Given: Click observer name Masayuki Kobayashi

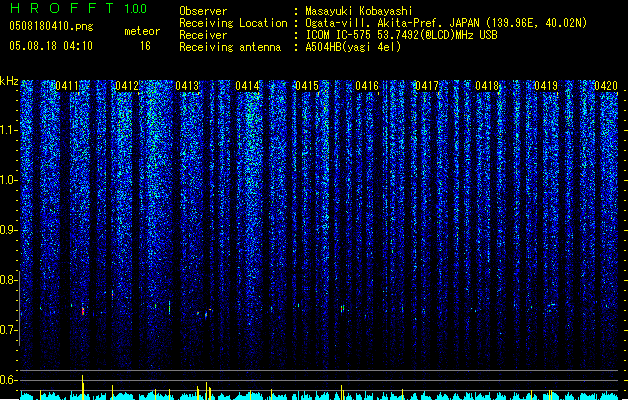Looking at the screenshot, I should pyautogui.click(x=359, y=11).
